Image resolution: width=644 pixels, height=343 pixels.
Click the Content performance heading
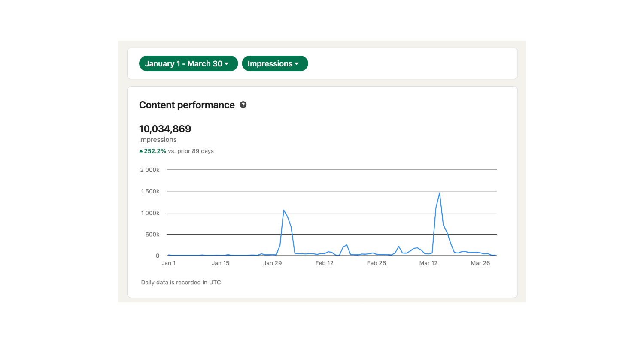pyautogui.click(x=187, y=105)
